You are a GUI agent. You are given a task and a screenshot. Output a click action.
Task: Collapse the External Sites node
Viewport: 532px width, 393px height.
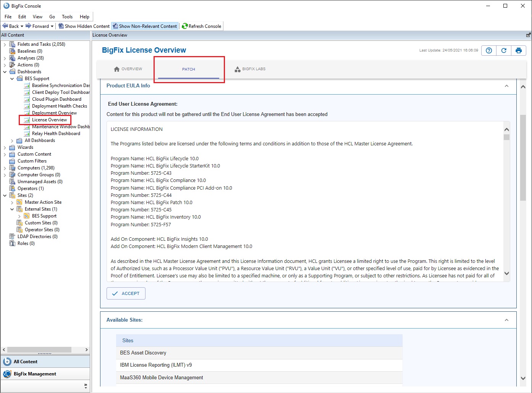(x=12, y=209)
